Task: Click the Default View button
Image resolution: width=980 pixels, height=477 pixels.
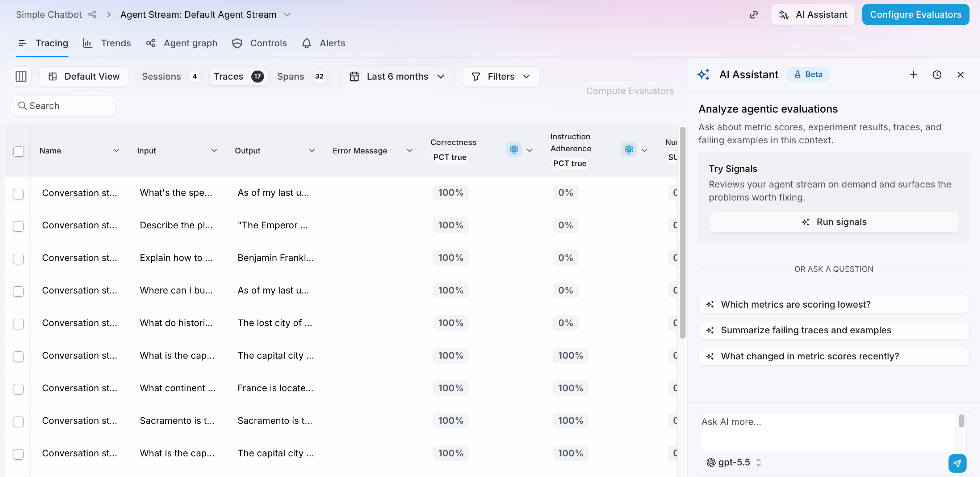Action: pyautogui.click(x=84, y=76)
